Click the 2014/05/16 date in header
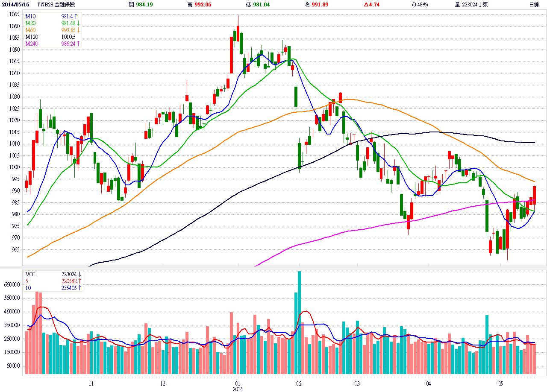The width and height of the screenshot is (547, 392). (16, 5)
